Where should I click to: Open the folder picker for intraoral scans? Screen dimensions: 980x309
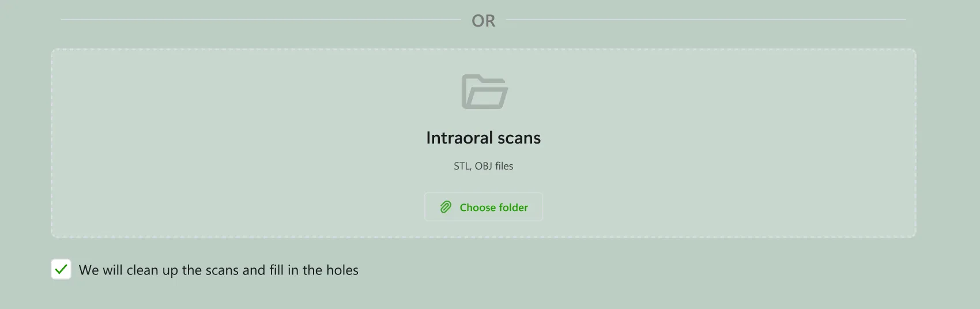[x=484, y=207]
